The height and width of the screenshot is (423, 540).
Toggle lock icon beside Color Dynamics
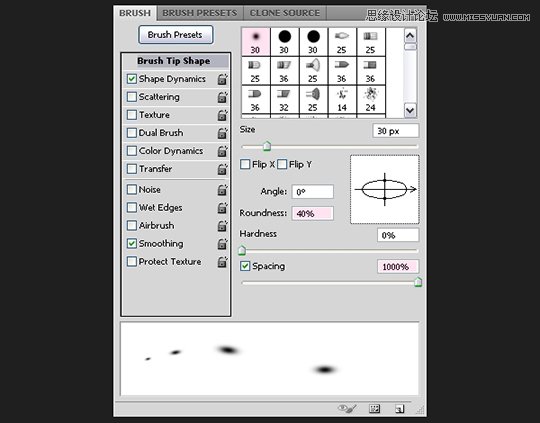[222, 151]
